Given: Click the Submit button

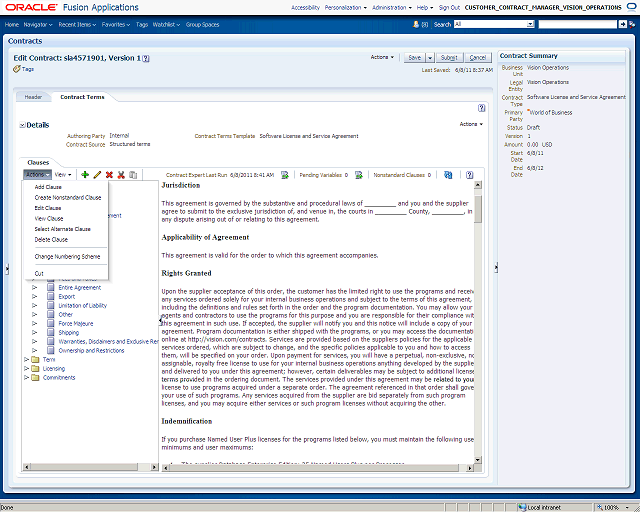Looking at the screenshot, I should coord(449,58).
